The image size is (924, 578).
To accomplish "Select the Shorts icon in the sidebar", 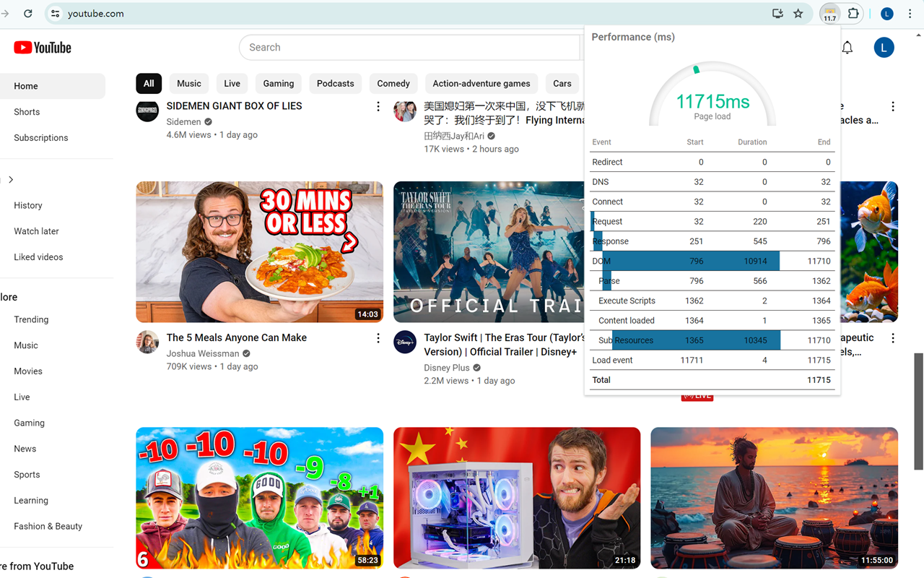I will pyautogui.click(x=27, y=111).
